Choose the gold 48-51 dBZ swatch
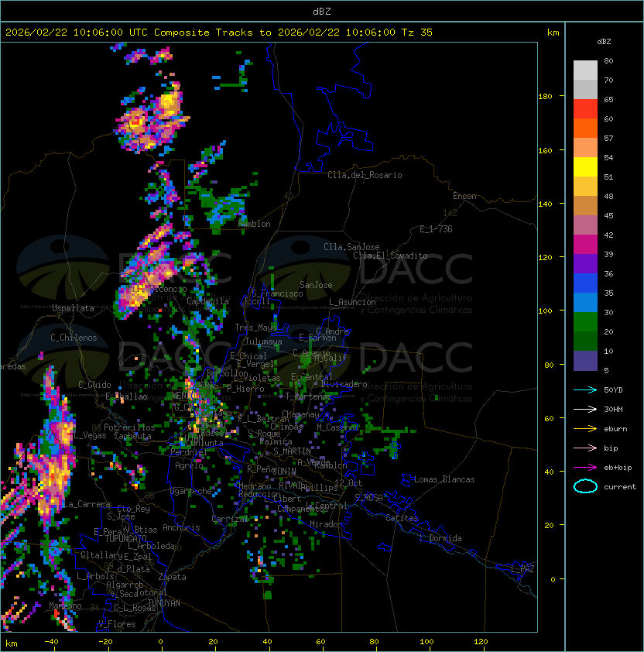644x652 pixels. (585, 187)
